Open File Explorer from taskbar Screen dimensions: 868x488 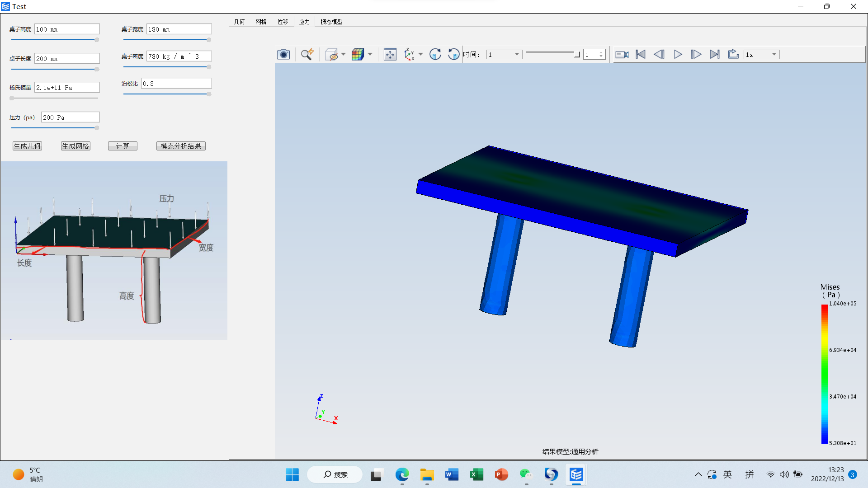click(427, 474)
